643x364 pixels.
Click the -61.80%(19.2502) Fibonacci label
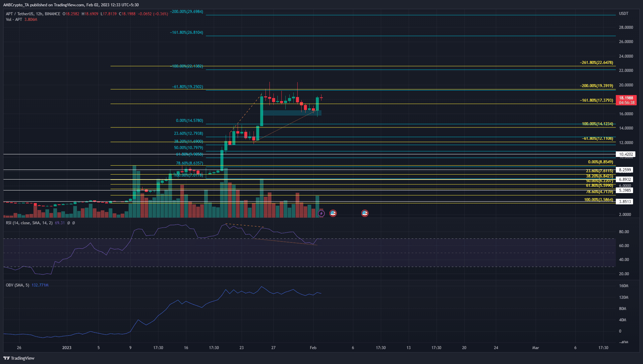(x=188, y=87)
